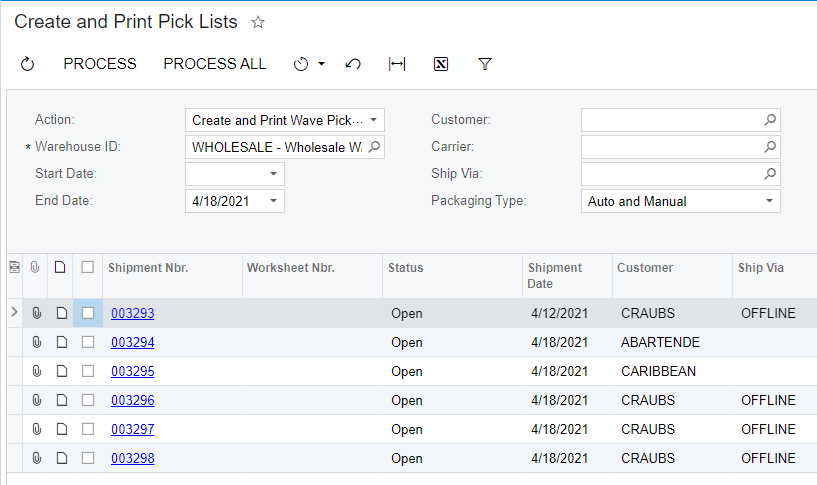Add page to favorites with star icon

[258, 22]
